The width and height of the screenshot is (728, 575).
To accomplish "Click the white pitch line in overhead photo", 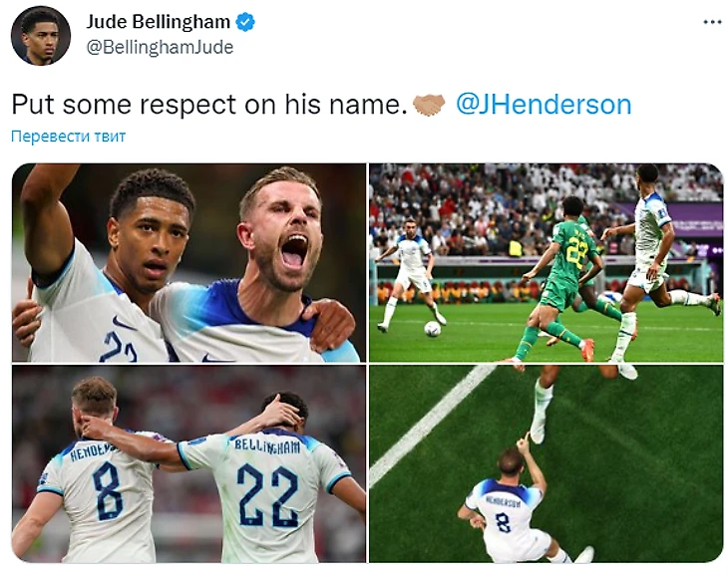I will point(432,423).
